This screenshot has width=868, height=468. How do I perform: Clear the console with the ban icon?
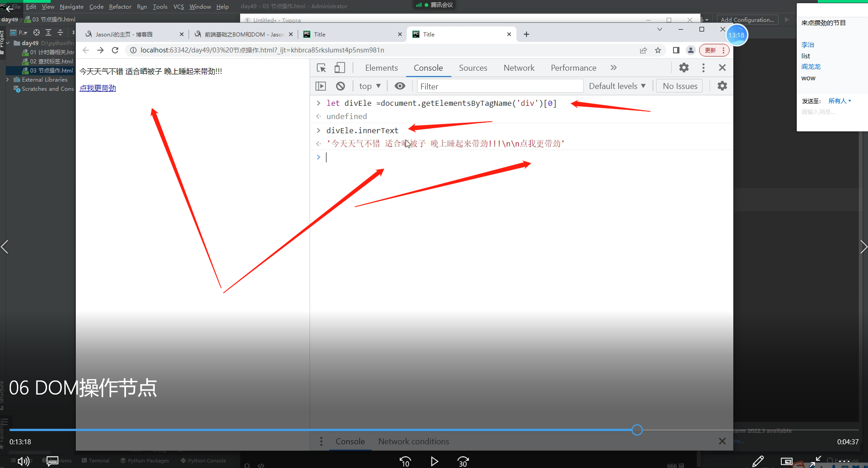pos(341,86)
